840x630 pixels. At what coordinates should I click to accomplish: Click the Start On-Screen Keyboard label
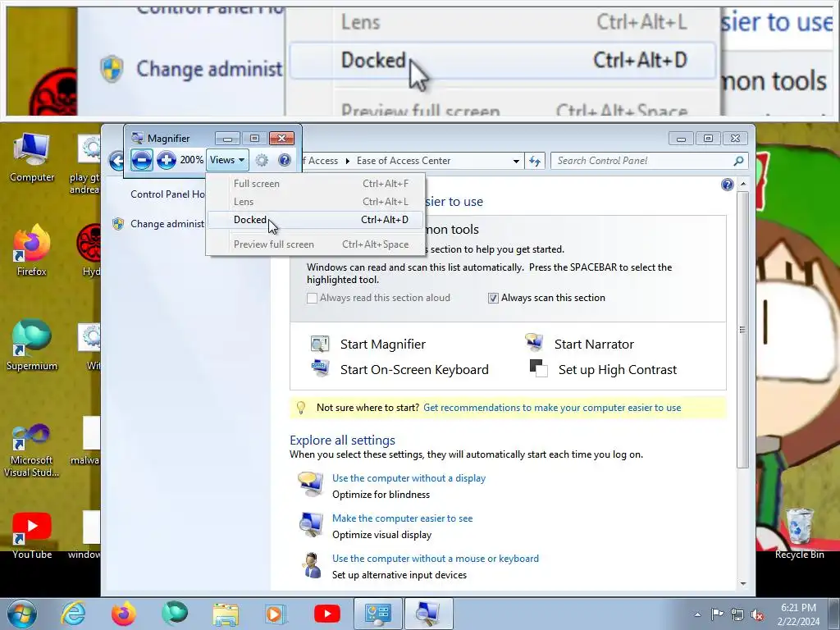pyautogui.click(x=414, y=370)
